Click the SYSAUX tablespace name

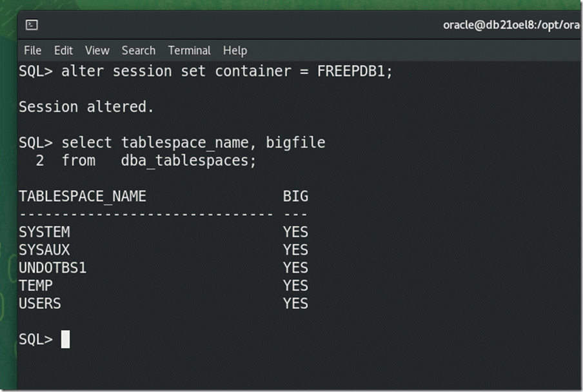tap(44, 250)
